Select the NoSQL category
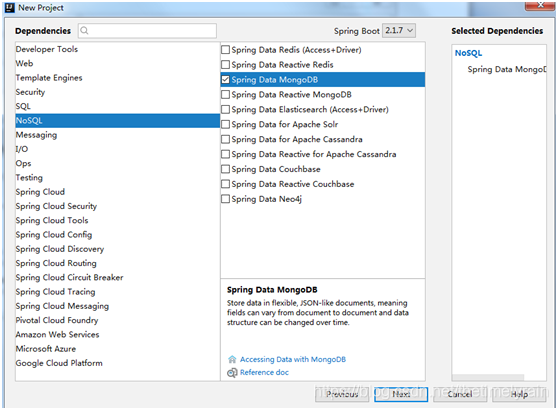The height and width of the screenshot is (410, 558). [x=117, y=121]
